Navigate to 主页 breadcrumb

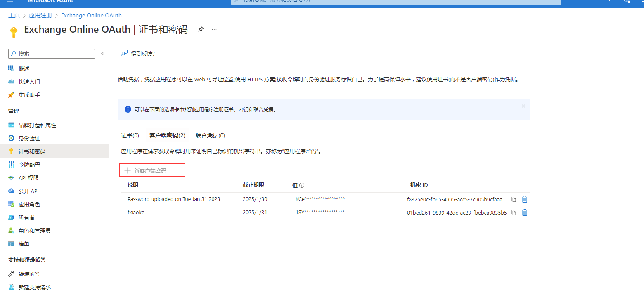(14, 15)
